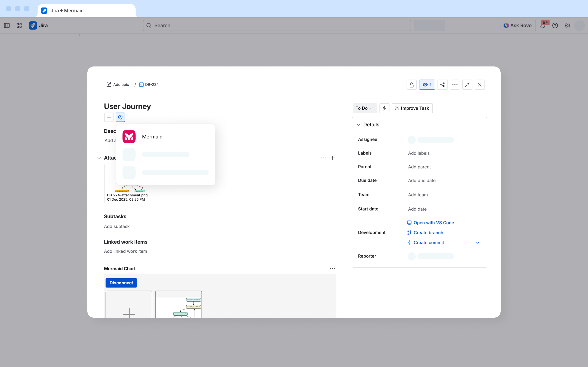588x367 pixels.
Task: Open the To Do status dropdown
Action: point(364,108)
